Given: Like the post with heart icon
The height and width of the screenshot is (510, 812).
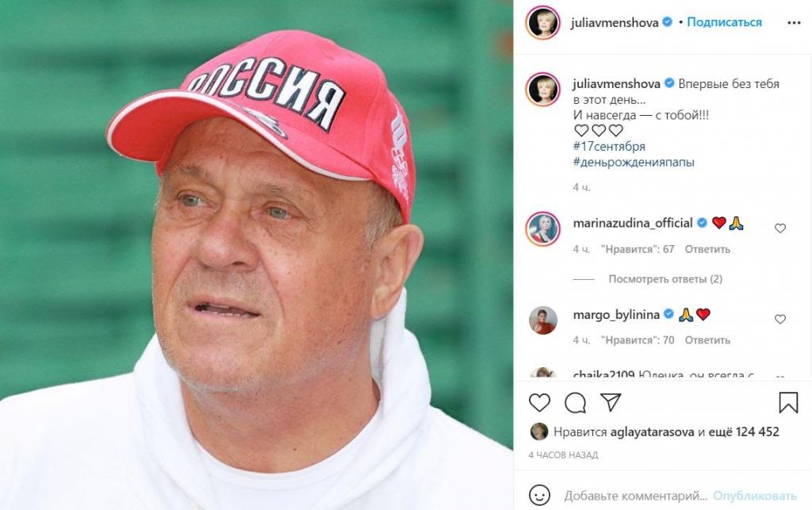Looking at the screenshot, I should (539, 402).
